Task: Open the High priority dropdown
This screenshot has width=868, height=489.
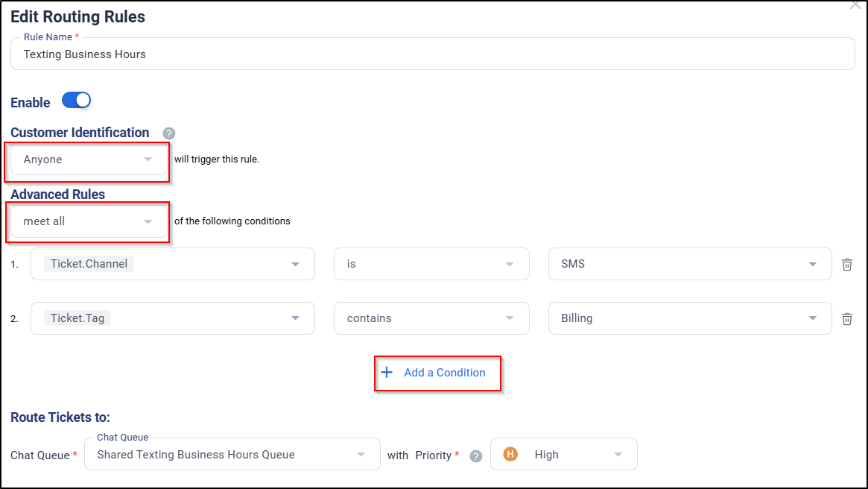Action: coord(563,455)
